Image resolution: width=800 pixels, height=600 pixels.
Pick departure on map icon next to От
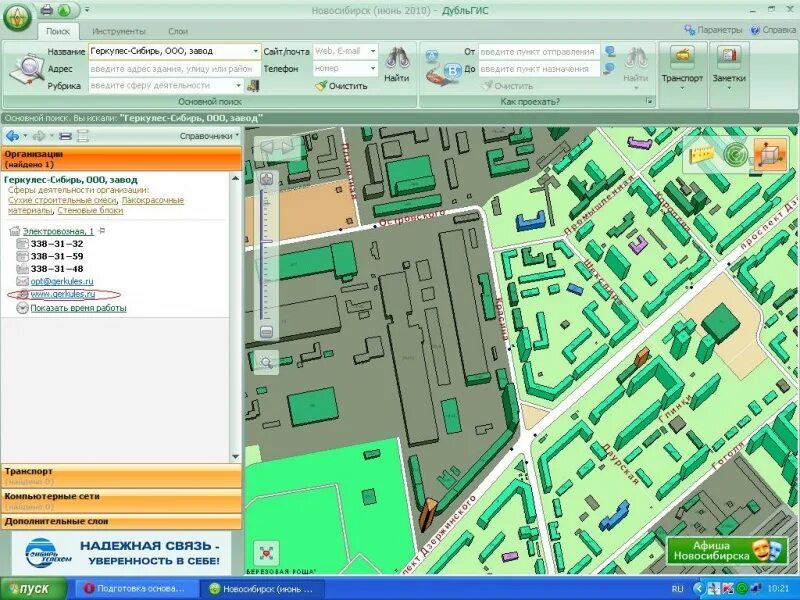[610, 52]
